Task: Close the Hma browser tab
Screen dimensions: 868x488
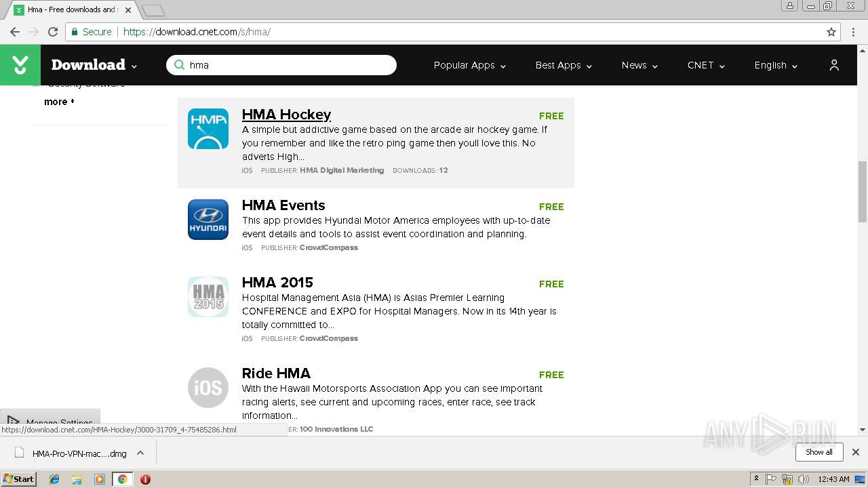Action: click(128, 10)
